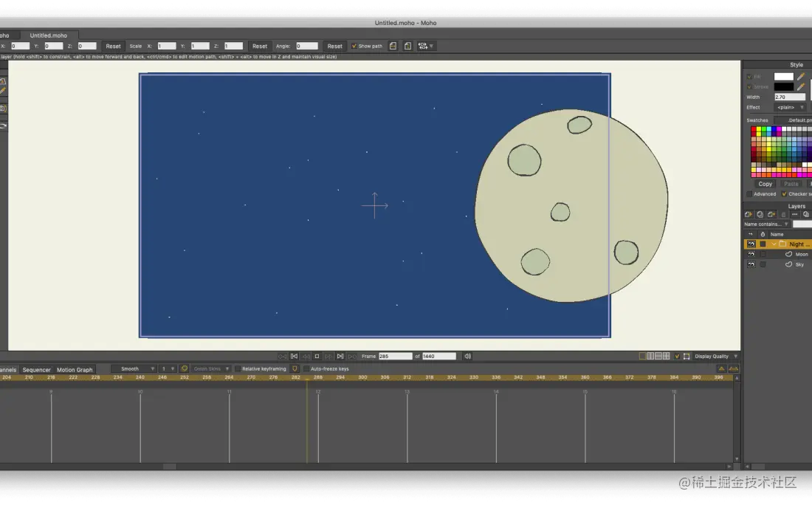Click the crop frame icon beside Display Quality
Image resolution: width=812 pixels, height=505 pixels.
pyautogui.click(x=687, y=357)
